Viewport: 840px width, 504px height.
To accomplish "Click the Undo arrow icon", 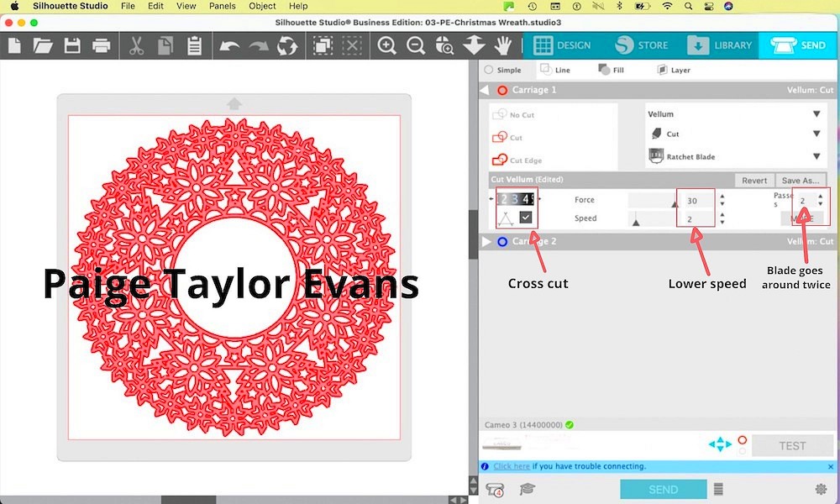I will coord(229,45).
